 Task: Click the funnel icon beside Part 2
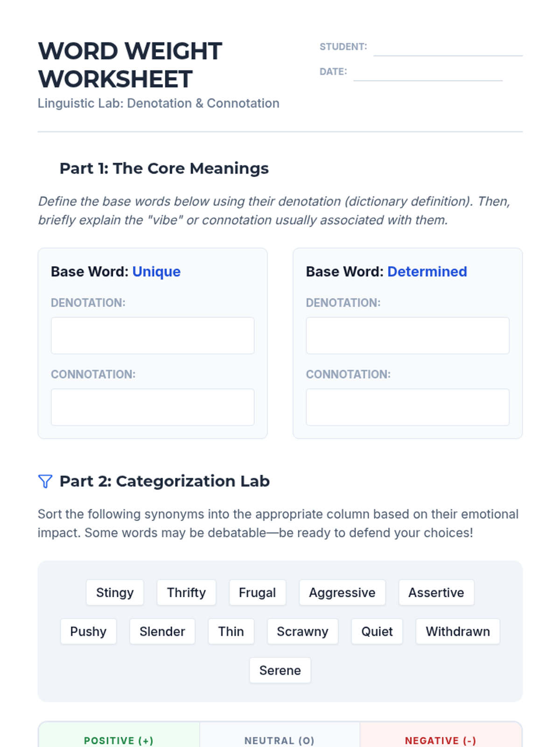(x=45, y=481)
